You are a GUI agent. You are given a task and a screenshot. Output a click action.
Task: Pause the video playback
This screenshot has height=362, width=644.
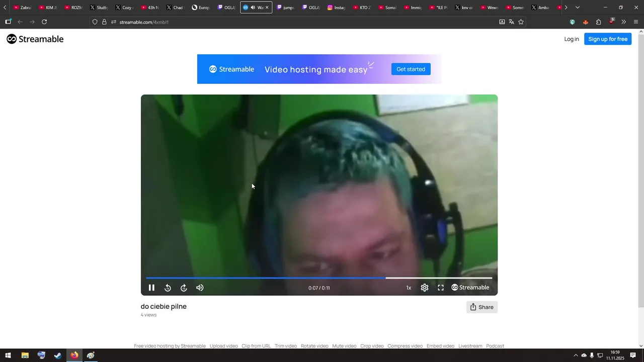[x=151, y=288]
